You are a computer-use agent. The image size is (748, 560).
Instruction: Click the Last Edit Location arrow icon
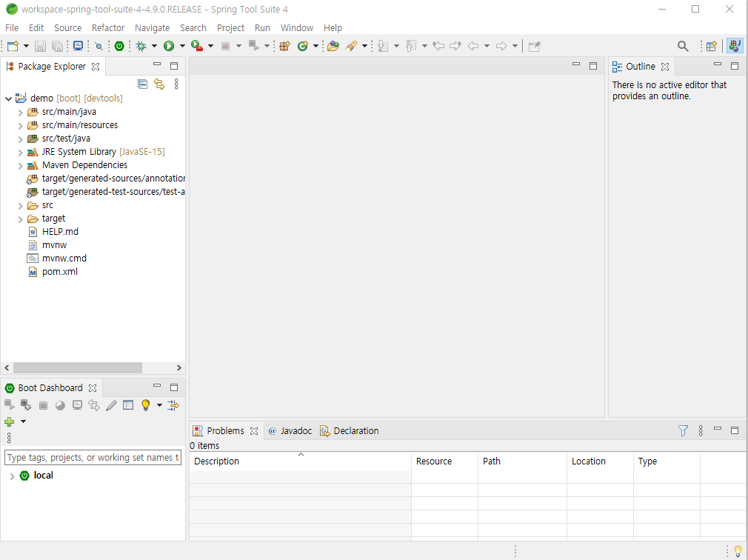(x=438, y=46)
